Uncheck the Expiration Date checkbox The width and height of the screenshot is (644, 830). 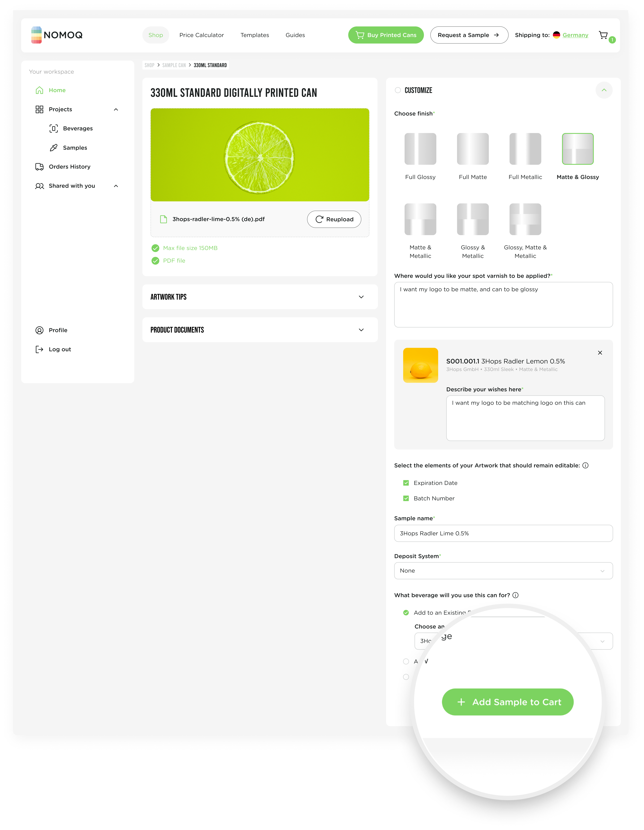[x=406, y=483]
